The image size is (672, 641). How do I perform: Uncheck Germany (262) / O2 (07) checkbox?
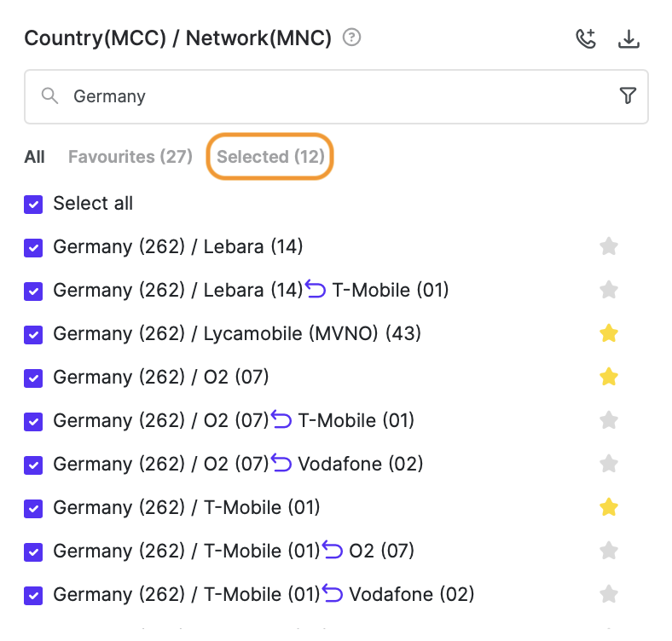33,378
